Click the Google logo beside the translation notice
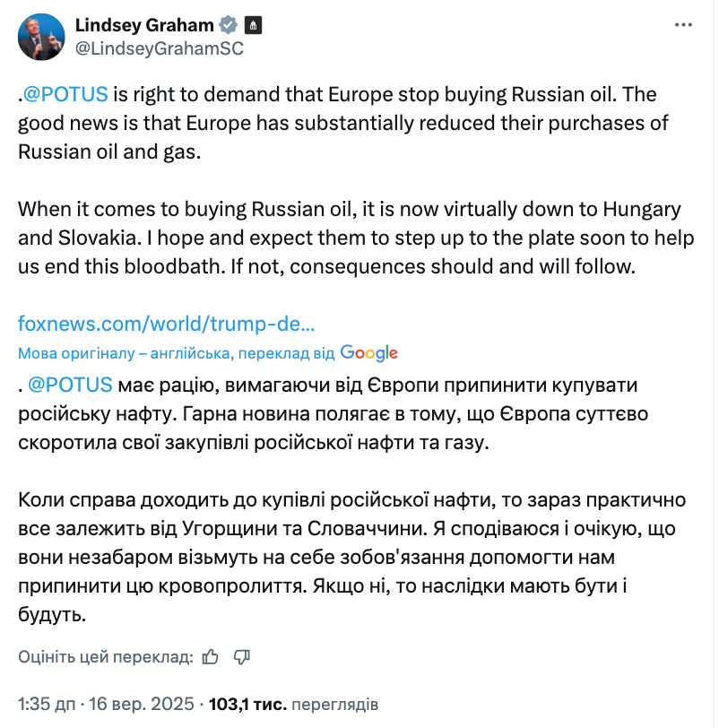Image resolution: width=719 pixels, height=728 pixels. tap(368, 353)
